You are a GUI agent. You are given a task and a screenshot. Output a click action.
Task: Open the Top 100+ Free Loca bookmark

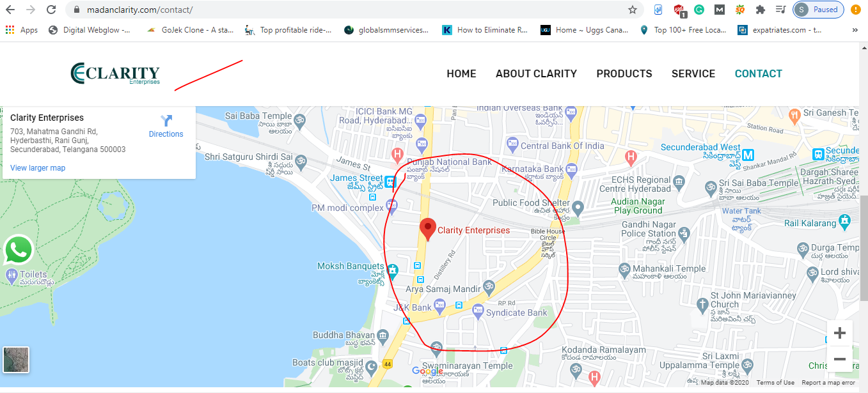point(683,30)
